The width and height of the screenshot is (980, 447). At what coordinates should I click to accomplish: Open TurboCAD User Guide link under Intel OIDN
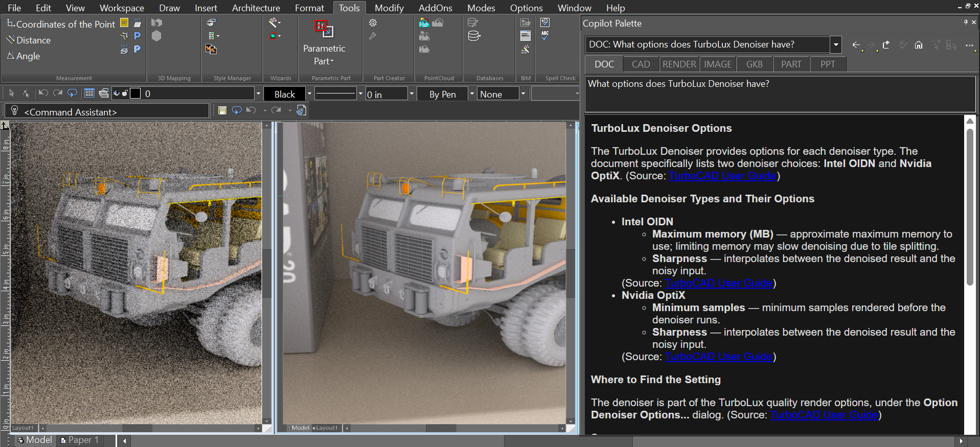point(719,283)
